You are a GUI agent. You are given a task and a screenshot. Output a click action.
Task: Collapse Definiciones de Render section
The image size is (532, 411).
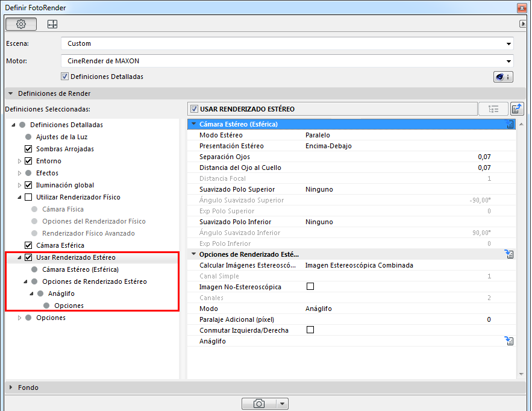tap(10, 93)
